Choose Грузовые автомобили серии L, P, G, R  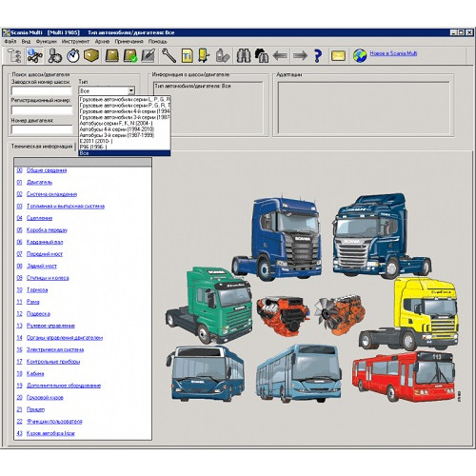[x=125, y=99]
